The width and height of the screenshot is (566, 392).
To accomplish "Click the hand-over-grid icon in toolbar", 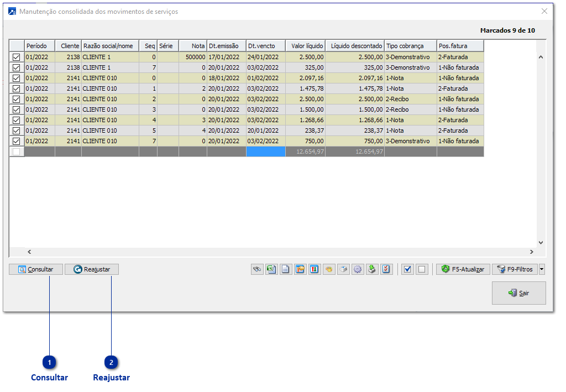I will tap(300, 269).
